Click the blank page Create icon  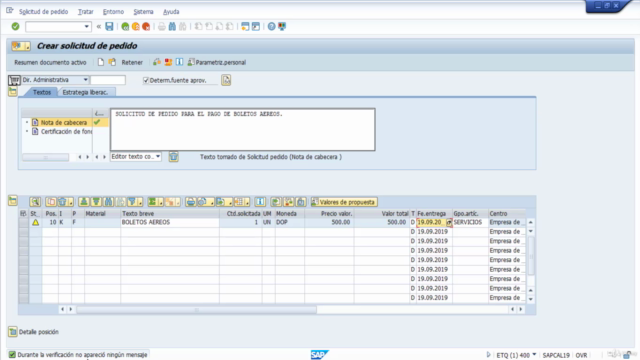[101, 62]
